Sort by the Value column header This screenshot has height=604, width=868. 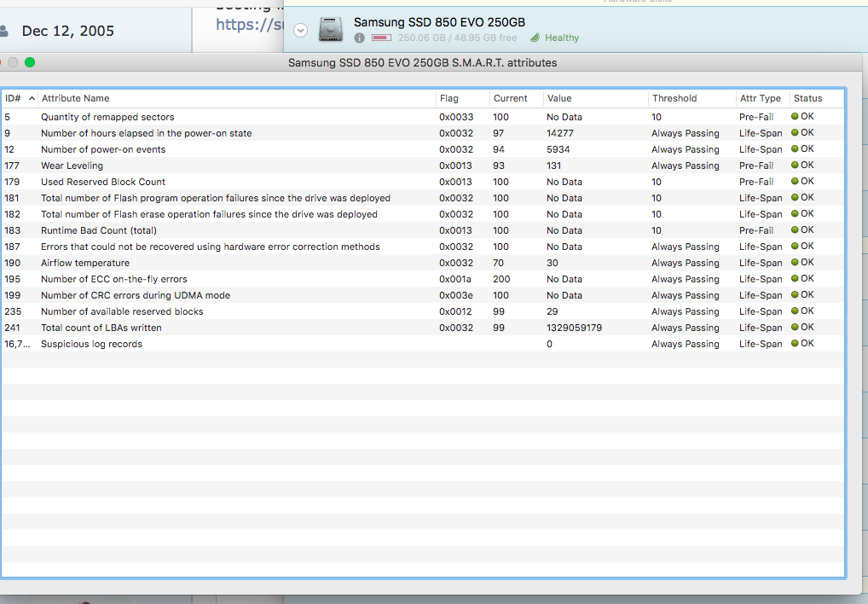coord(596,98)
